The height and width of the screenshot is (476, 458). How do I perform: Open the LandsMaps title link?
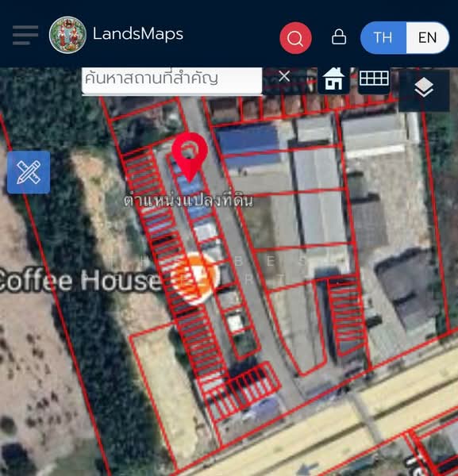138,33
